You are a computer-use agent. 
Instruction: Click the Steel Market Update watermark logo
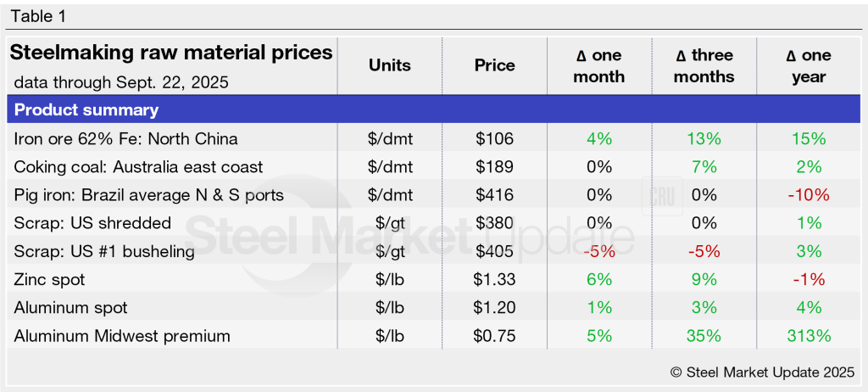pos(407,234)
